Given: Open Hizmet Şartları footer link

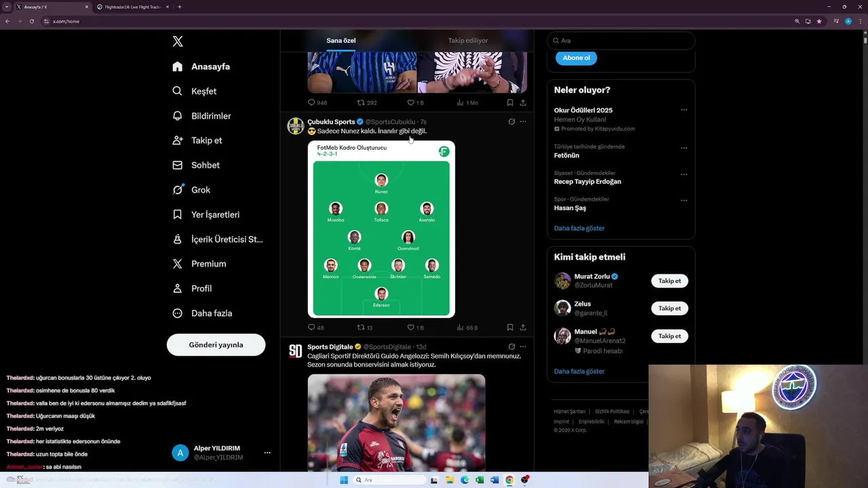Looking at the screenshot, I should coord(570,411).
